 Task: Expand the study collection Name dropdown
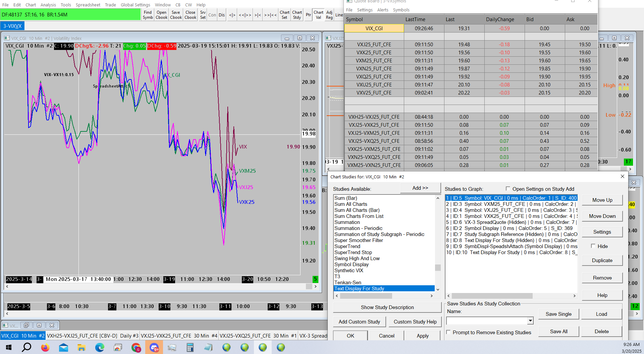click(530, 321)
